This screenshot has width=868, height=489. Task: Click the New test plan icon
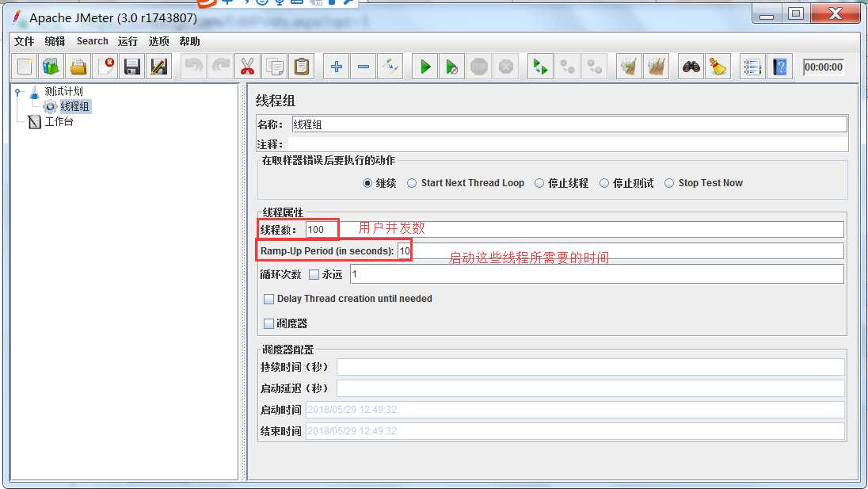pyautogui.click(x=25, y=67)
